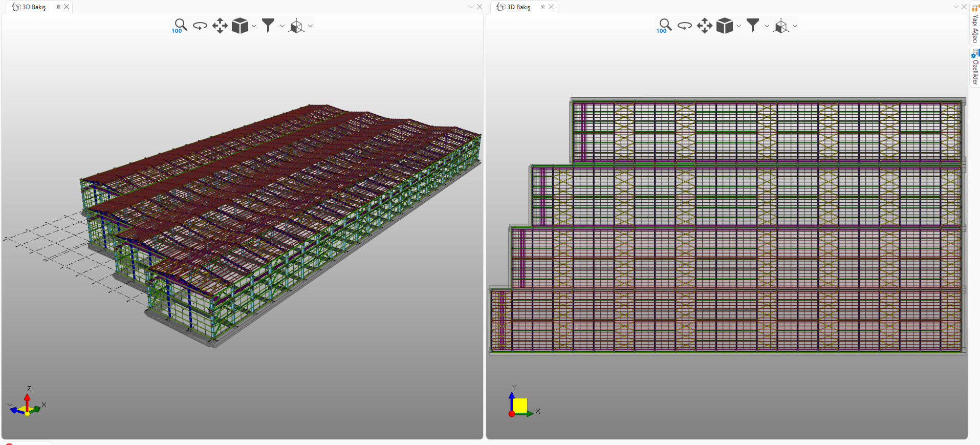
Task: Click the view cube icon in left view
Action: [239, 26]
